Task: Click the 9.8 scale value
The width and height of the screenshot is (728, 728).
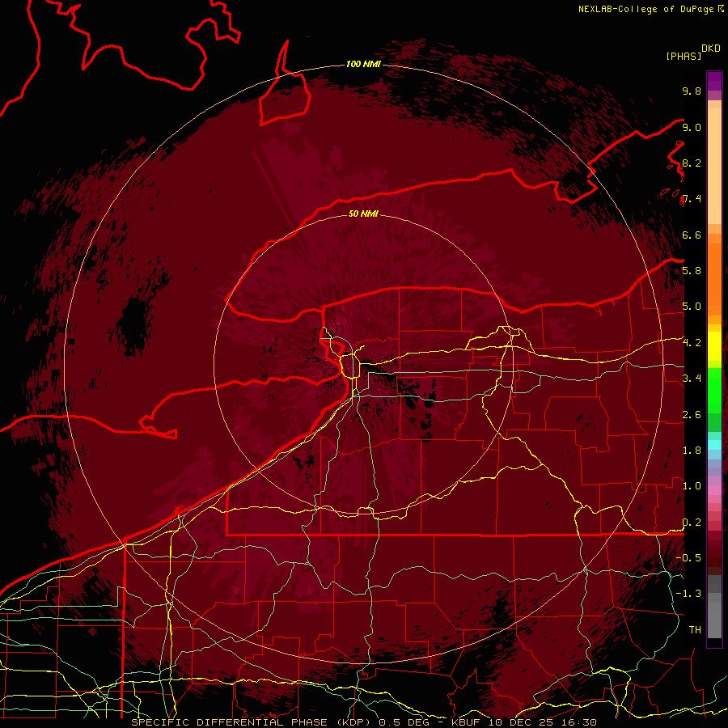Action: (692, 91)
